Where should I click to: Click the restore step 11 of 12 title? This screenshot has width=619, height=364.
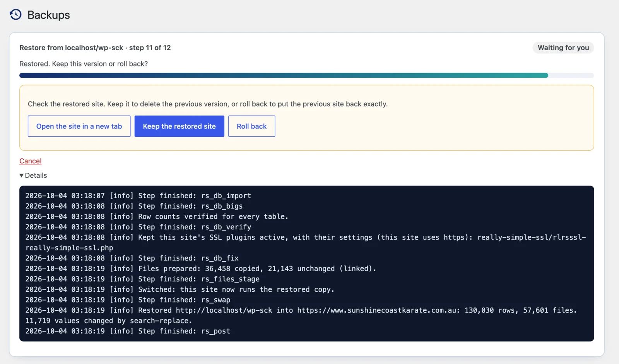(95, 48)
